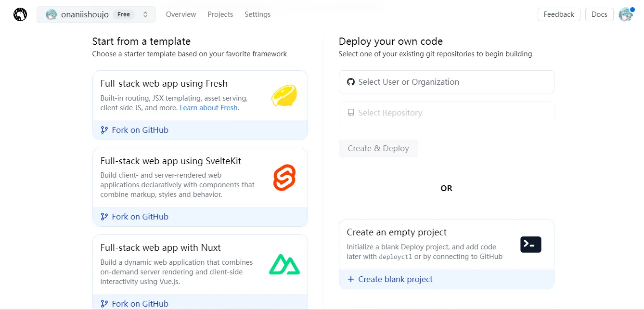This screenshot has width=644, height=310.
Task: Go to the Overview tab
Action: (181, 14)
